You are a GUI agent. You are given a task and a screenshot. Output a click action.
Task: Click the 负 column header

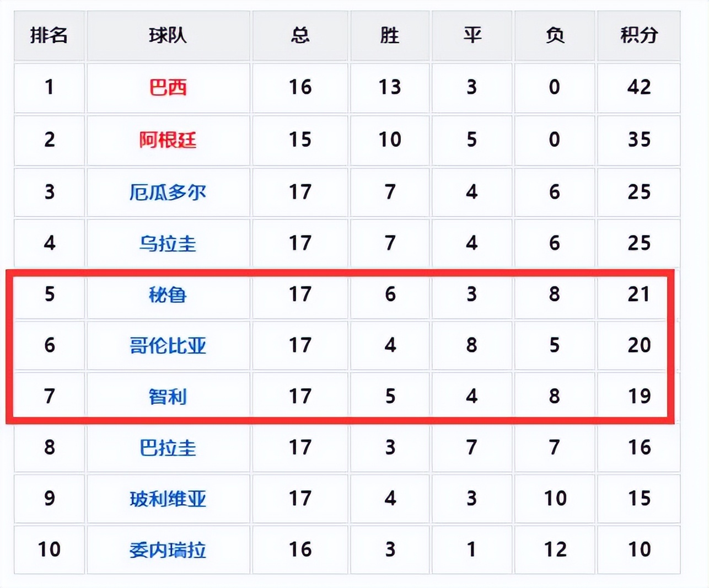[555, 36]
